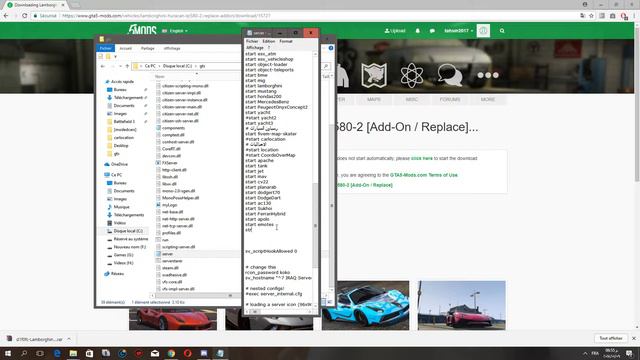The image size is (640, 360).
Task: Open Task View on taskbar
Action: point(40,353)
